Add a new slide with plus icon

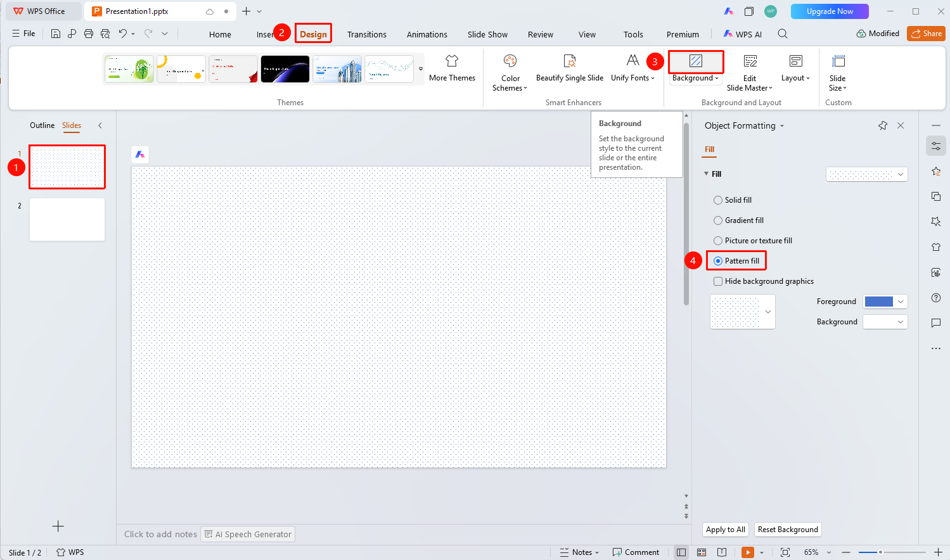58,526
